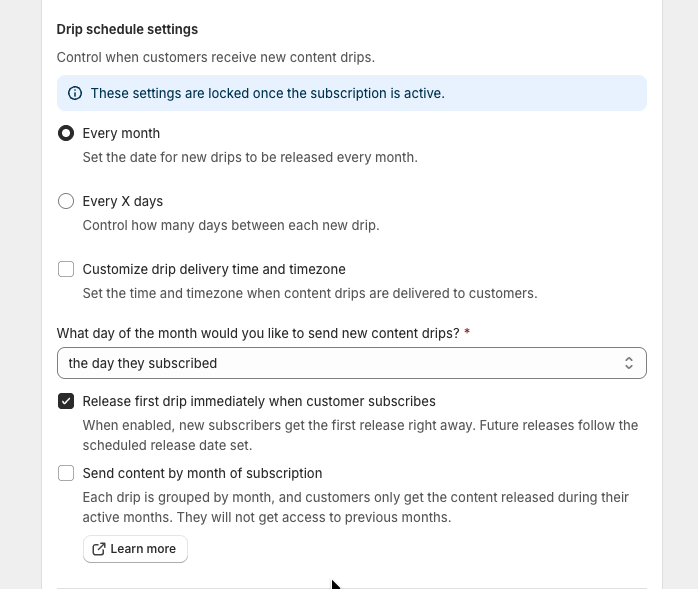Click the "Set the date for new drips" description
Viewport: 698px width, 589px height.
pyautogui.click(x=250, y=157)
